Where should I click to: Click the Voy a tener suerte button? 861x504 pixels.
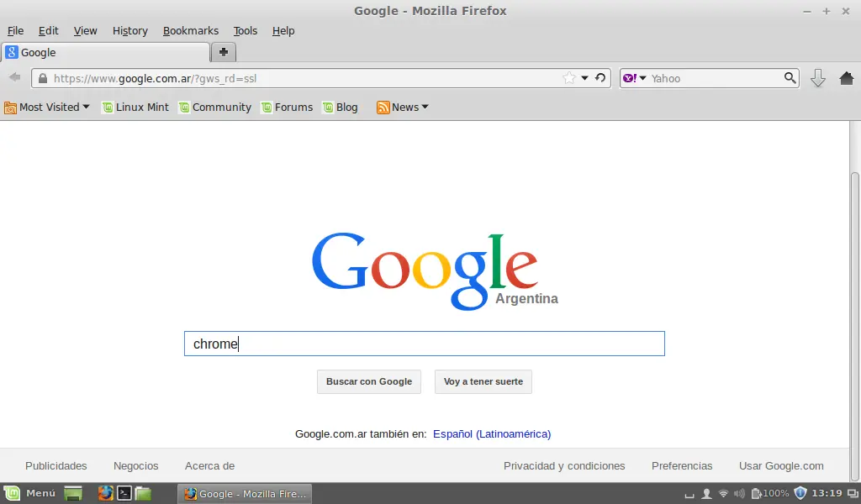tap(483, 381)
